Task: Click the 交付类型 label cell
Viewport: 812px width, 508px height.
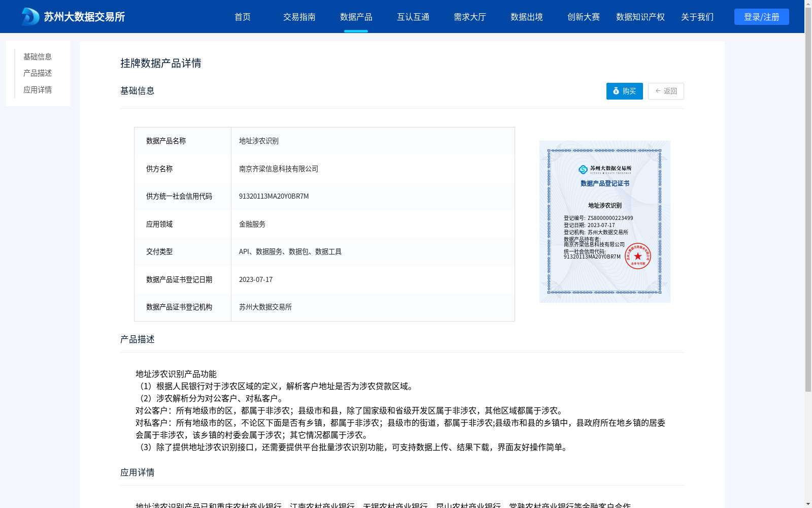Action: coord(183,252)
